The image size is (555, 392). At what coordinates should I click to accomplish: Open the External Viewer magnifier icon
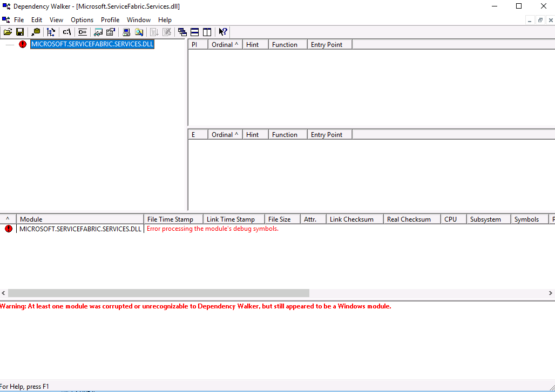[x=139, y=32]
